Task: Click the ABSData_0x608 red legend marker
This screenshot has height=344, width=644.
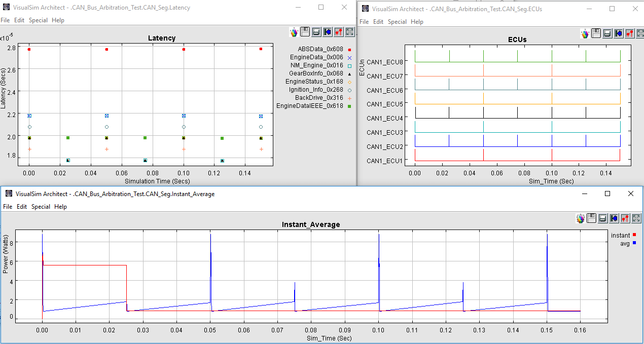Action: click(x=349, y=50)
